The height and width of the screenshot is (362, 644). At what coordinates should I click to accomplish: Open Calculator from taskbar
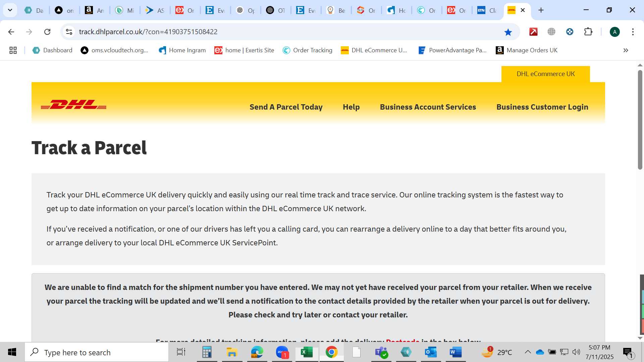point(207,352)
